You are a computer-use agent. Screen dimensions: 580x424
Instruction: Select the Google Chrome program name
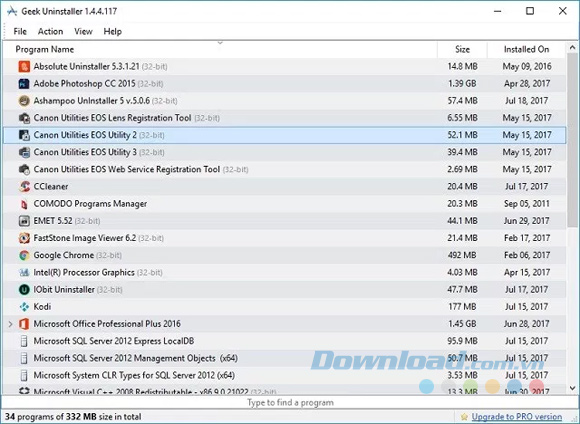click(64, 255)
